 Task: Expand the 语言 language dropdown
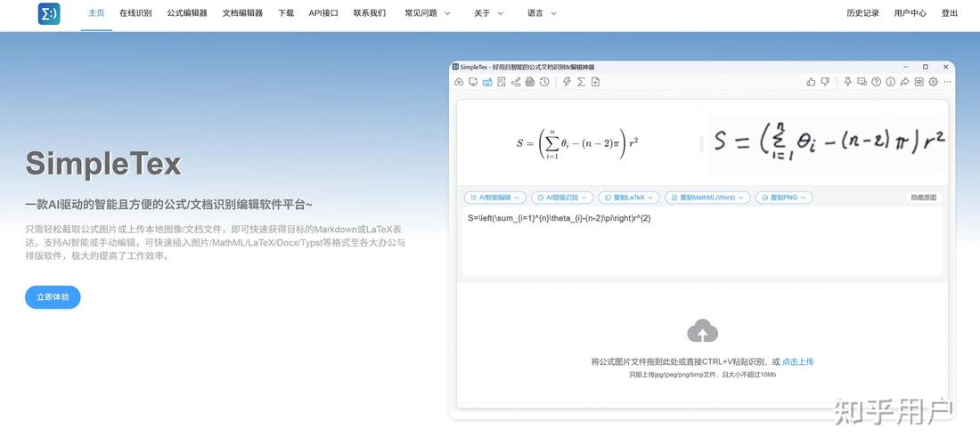pyautogui.click(x=542, y=13)
